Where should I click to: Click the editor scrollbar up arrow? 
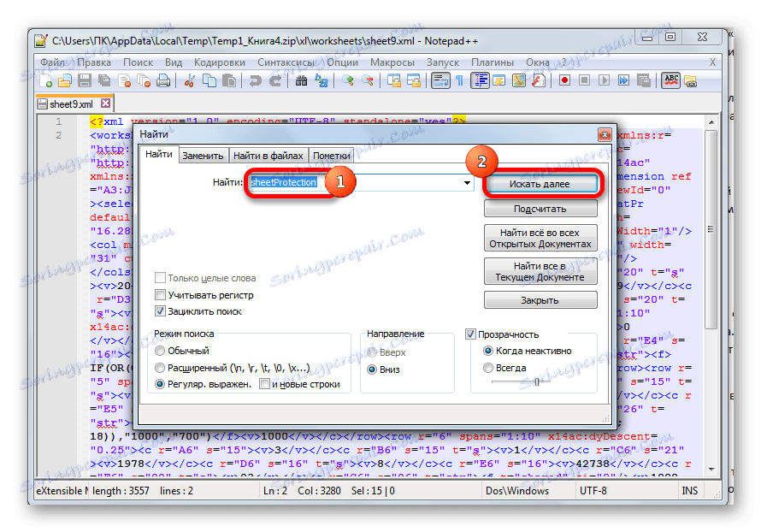711,122
